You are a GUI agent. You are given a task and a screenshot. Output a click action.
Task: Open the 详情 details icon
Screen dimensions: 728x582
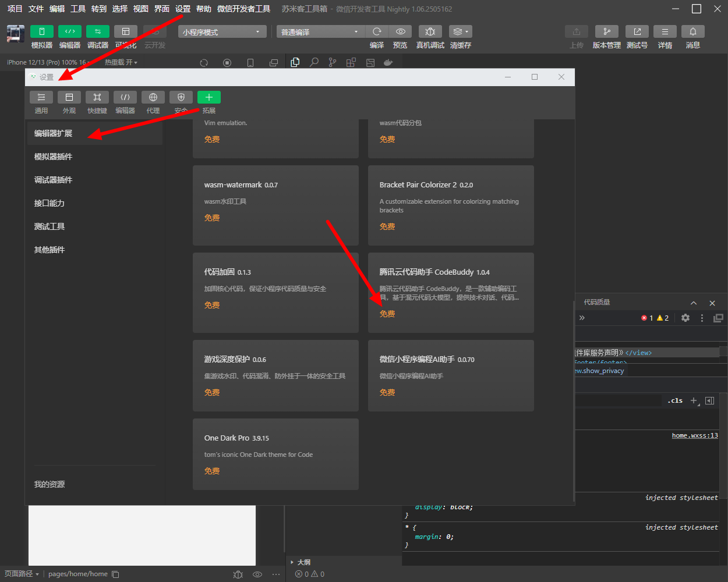[665, 31]
